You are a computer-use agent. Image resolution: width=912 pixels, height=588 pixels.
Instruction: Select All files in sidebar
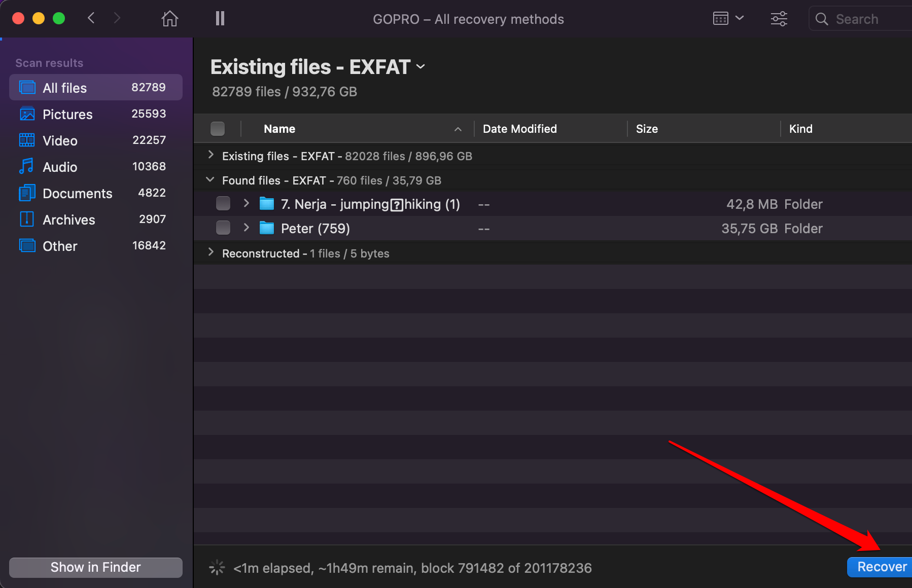point(96,88)
